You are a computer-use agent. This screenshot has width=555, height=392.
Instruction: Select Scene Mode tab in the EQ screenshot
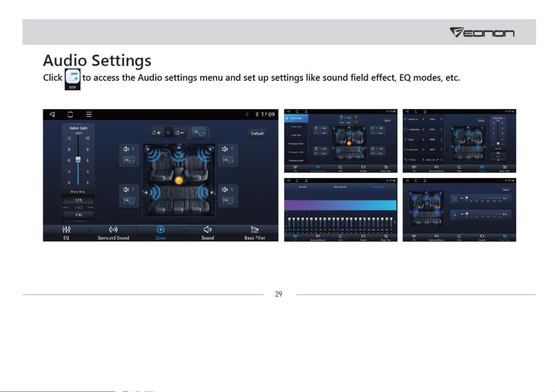(340, 187)
